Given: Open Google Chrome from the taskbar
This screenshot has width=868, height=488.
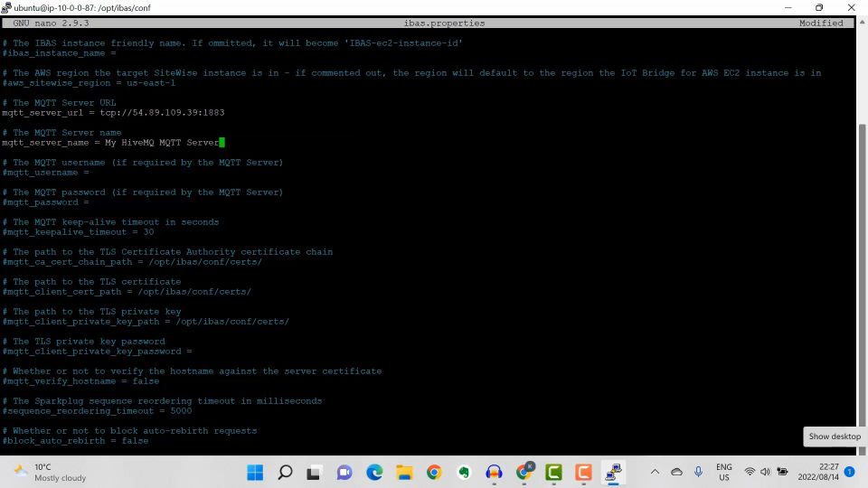Looking at the screenshot, I should pos(434,473).
